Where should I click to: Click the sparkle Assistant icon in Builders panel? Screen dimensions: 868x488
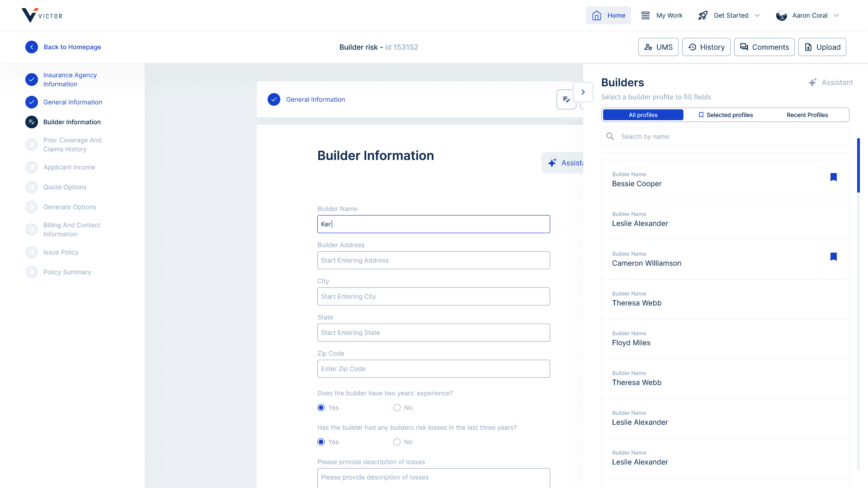812,83
